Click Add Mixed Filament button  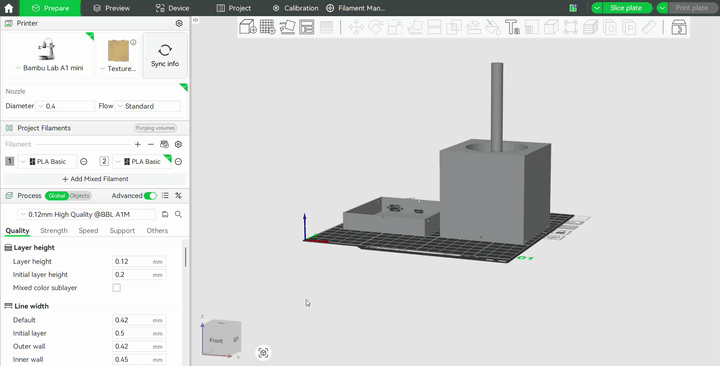click(x=95, y=179)
